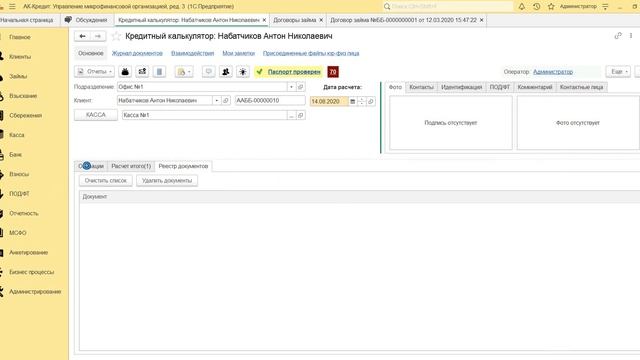Switch to the Контакты tab

point(421,87)
